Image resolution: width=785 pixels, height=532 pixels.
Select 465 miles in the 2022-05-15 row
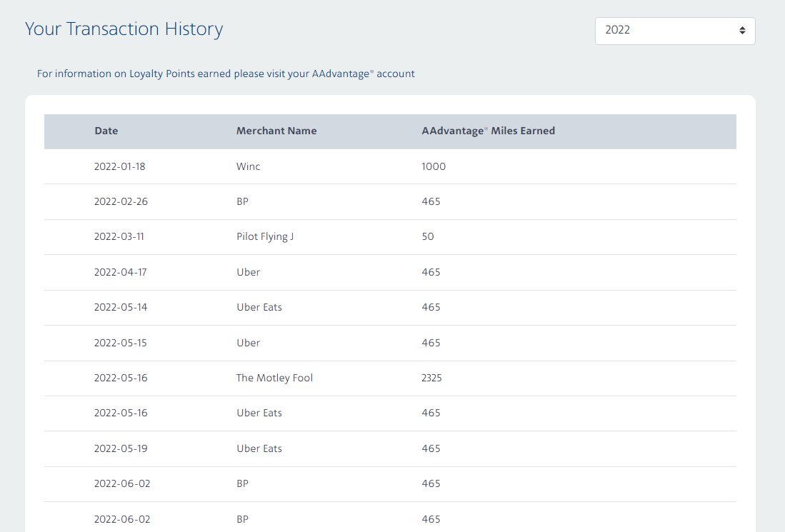[x=431, y=343]
